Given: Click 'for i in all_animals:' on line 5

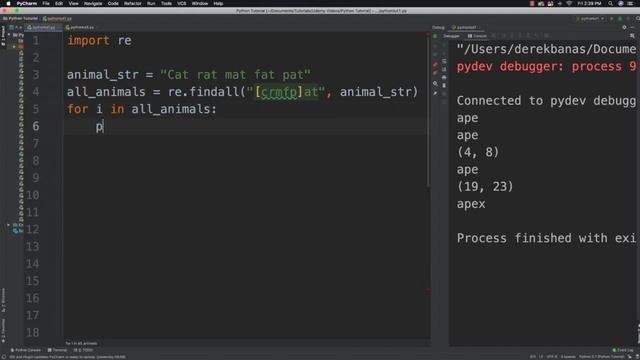Looking at the screenshot, I should (142, 109).
